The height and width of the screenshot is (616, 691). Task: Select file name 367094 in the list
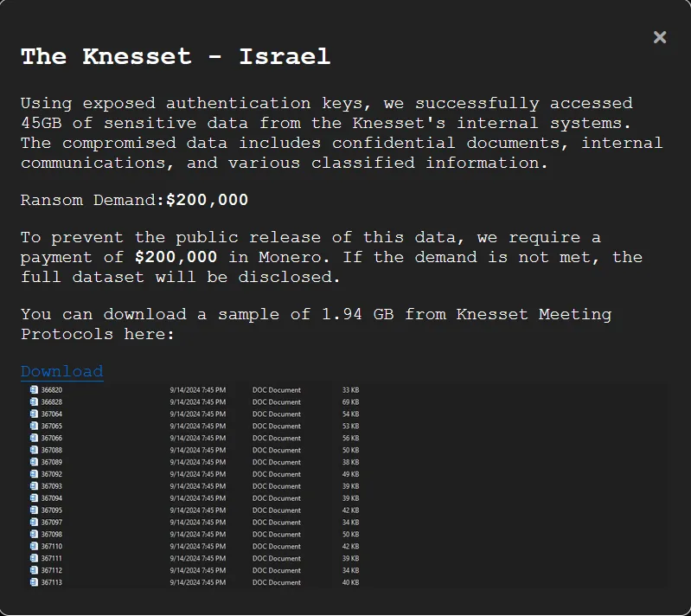(x=52, y=498)
